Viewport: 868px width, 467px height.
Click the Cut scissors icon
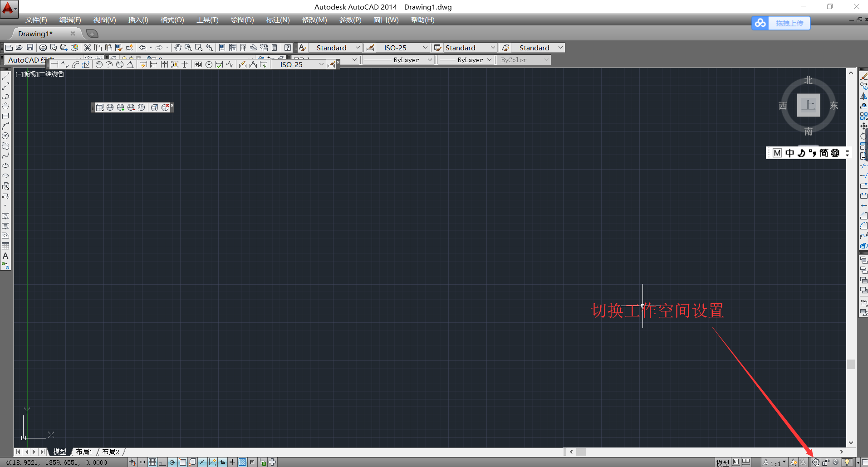pos(88,48)
